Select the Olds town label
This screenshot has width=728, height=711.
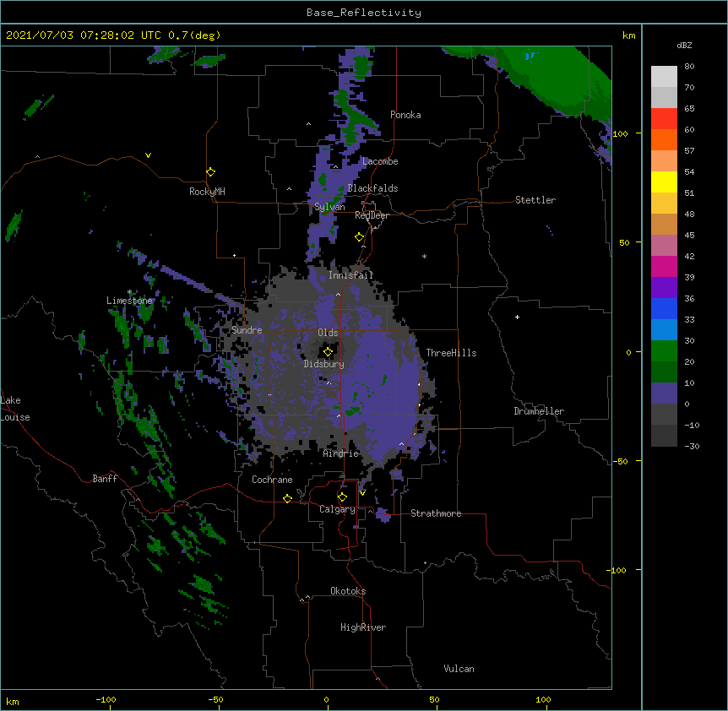click(328, 333)
